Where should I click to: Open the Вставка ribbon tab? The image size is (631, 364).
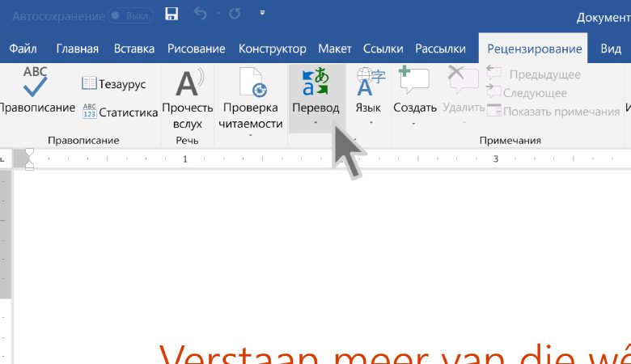click(x=133, y=49)
